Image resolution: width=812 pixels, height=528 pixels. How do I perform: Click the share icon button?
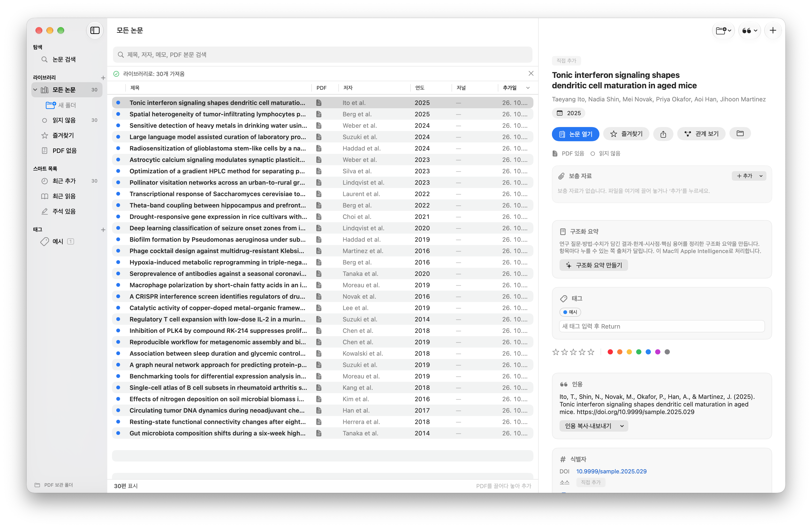663,134
